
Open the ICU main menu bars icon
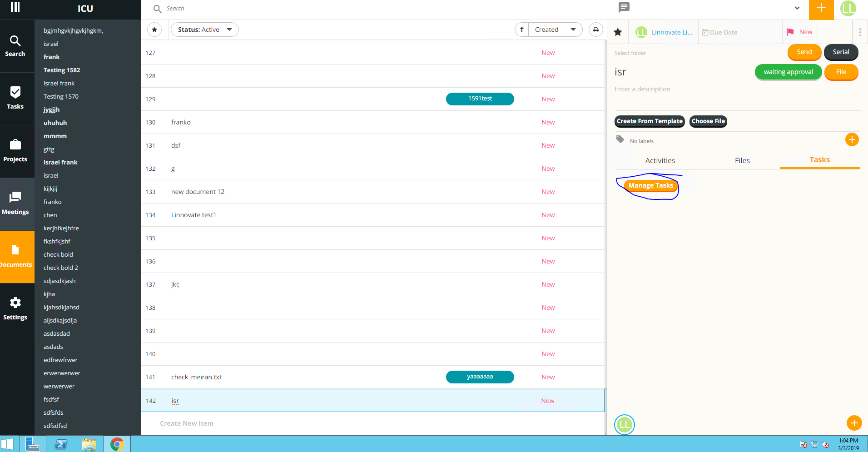[x=15, y=8]
